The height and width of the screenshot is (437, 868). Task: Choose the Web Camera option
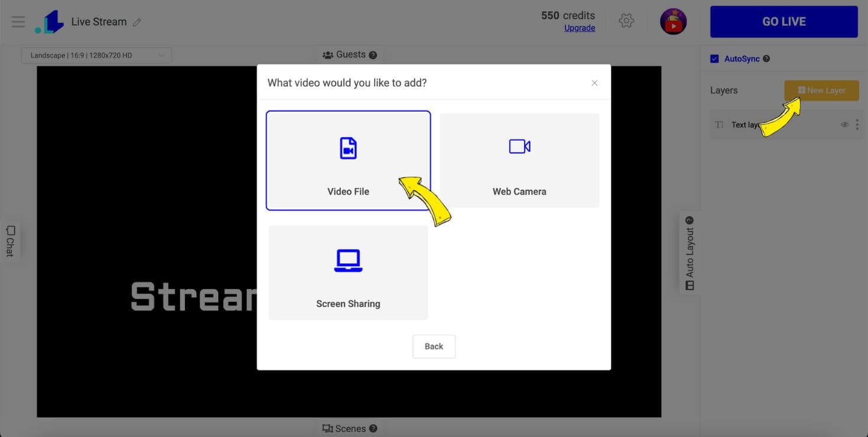point(519,160)
